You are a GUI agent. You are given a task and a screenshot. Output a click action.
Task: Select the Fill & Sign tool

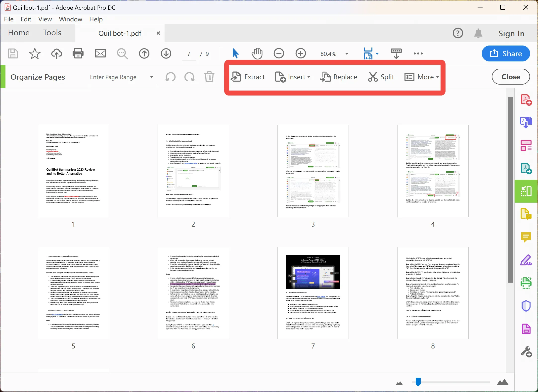pyautogui.click(x=526, y=260)
